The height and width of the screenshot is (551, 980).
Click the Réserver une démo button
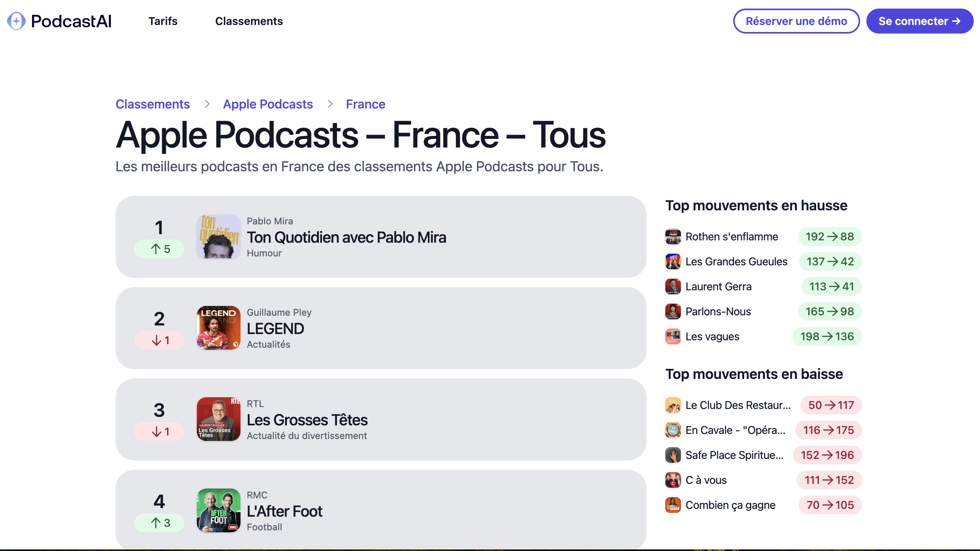click(x=796, y=21)
